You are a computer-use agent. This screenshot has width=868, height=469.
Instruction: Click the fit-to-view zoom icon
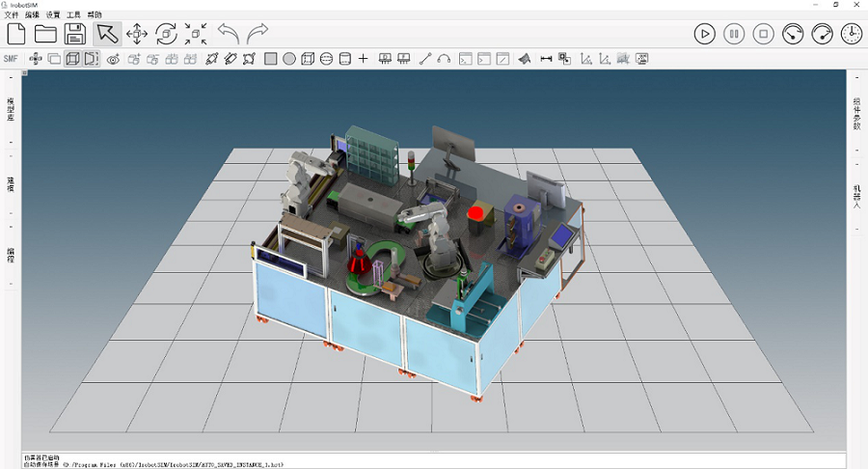[196, 34]
